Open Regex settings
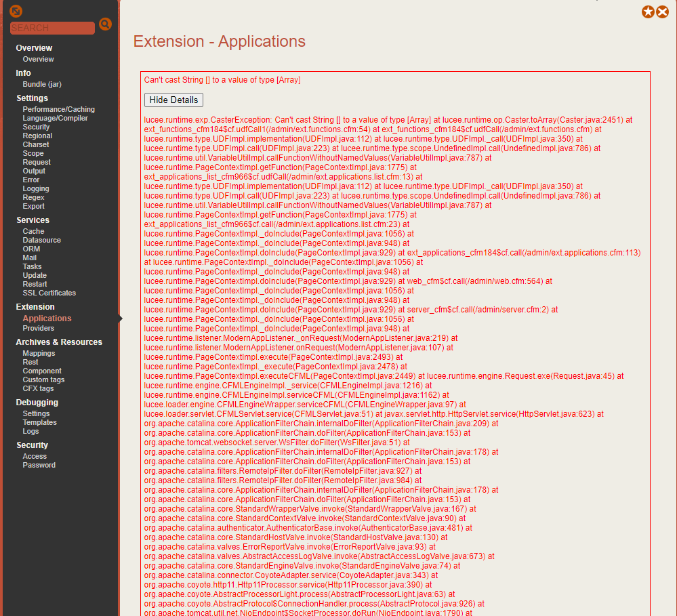 click(34, 197)
